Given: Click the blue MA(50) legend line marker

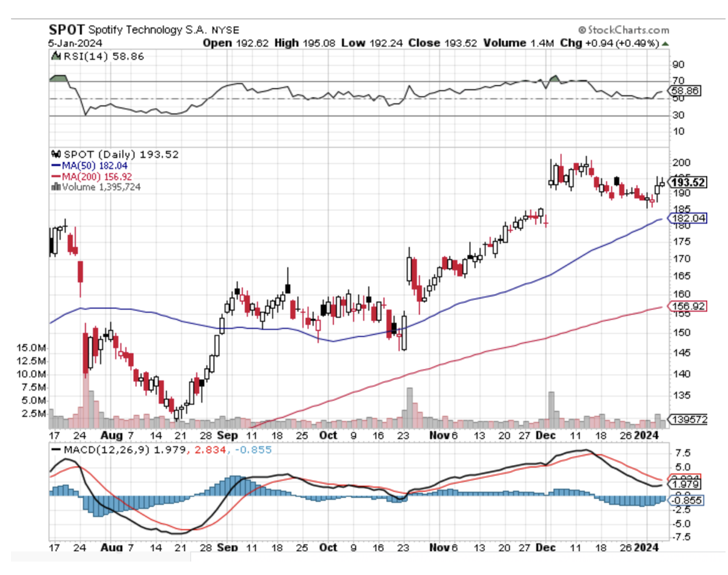Looking at the screenshot, I should click(x=56, y=165).
